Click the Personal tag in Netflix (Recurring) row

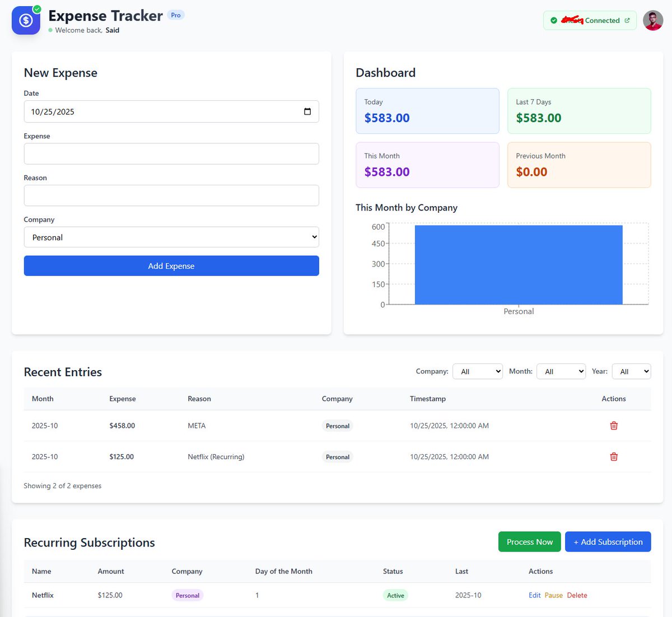(338, 457)
